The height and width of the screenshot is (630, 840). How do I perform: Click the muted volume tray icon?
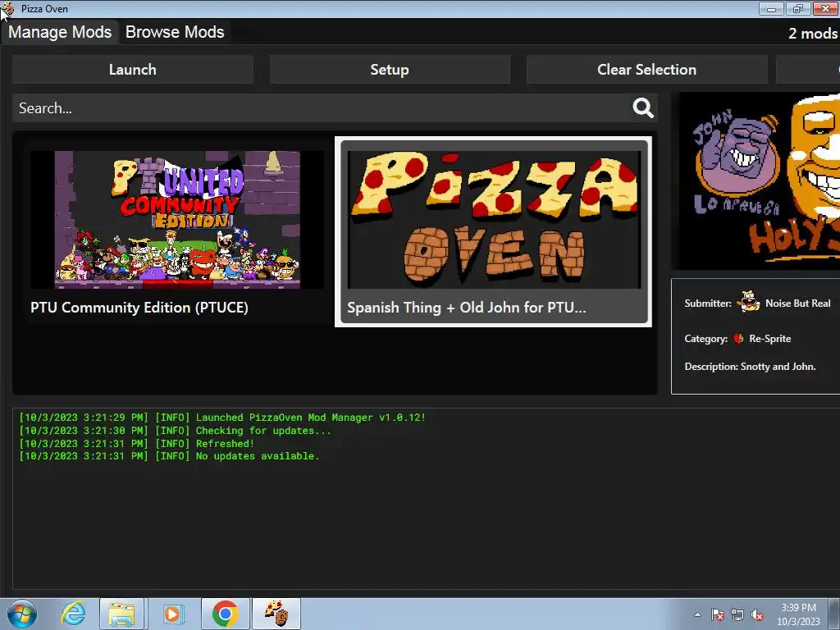pos(757,614)
